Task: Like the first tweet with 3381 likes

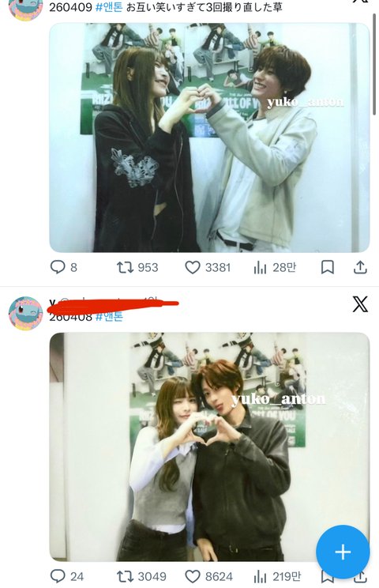Action: pos(208,267)
